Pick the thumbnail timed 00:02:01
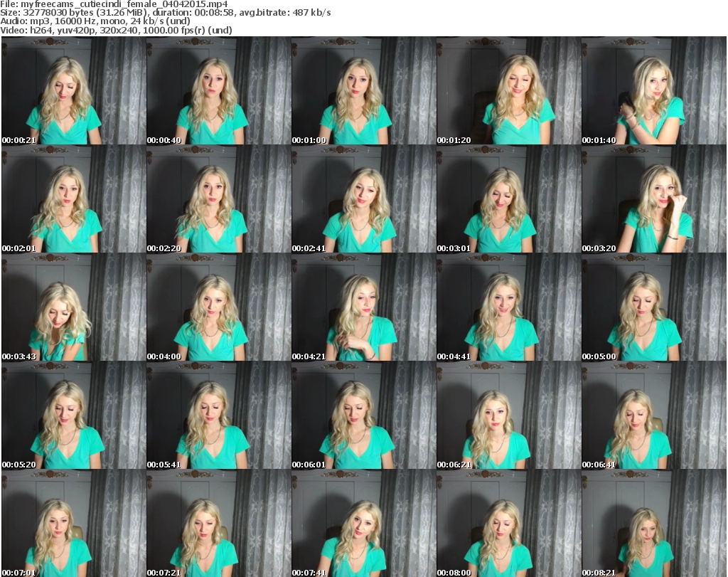Screen dimensions: 728x577 click(74, 198)
